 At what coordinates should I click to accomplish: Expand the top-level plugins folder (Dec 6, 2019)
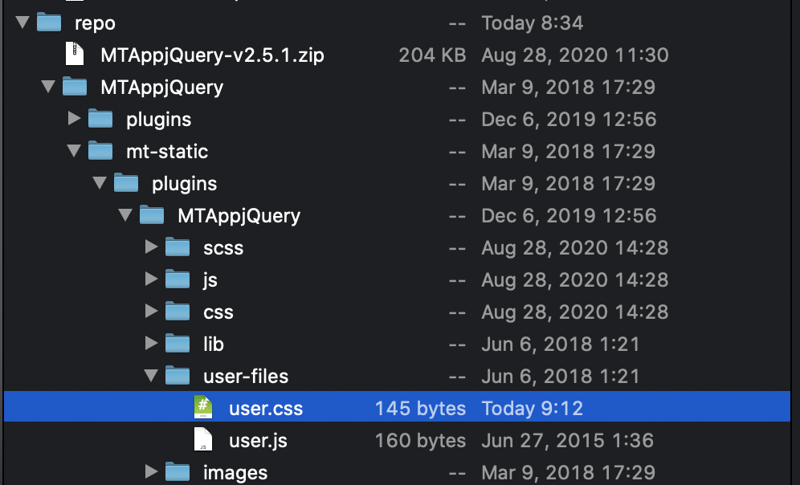coord(73,119)
